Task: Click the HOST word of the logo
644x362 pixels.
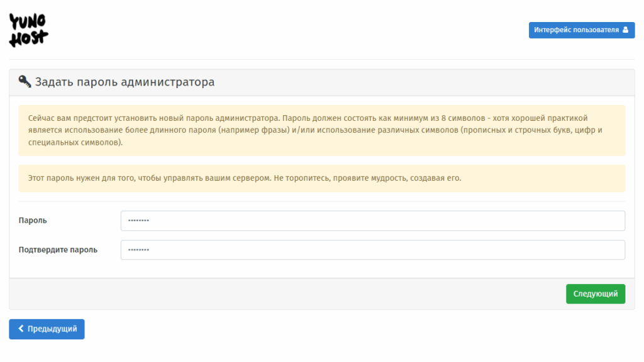Action: point(28,39)
